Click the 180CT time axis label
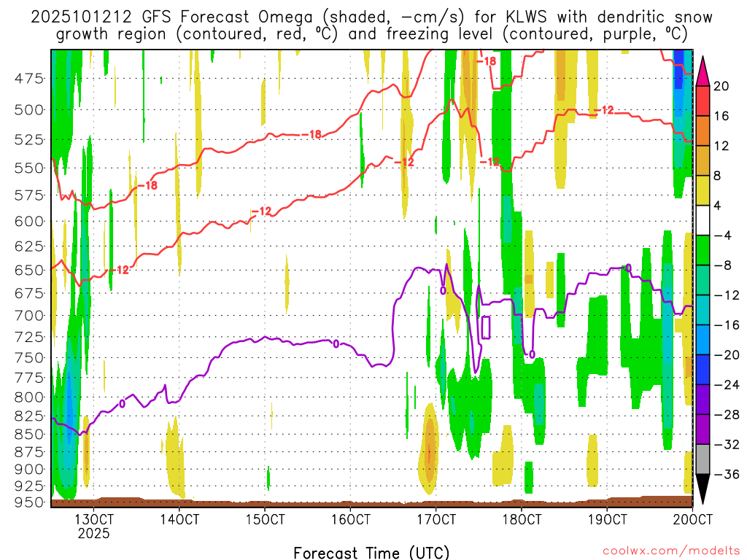 [522, 519]
